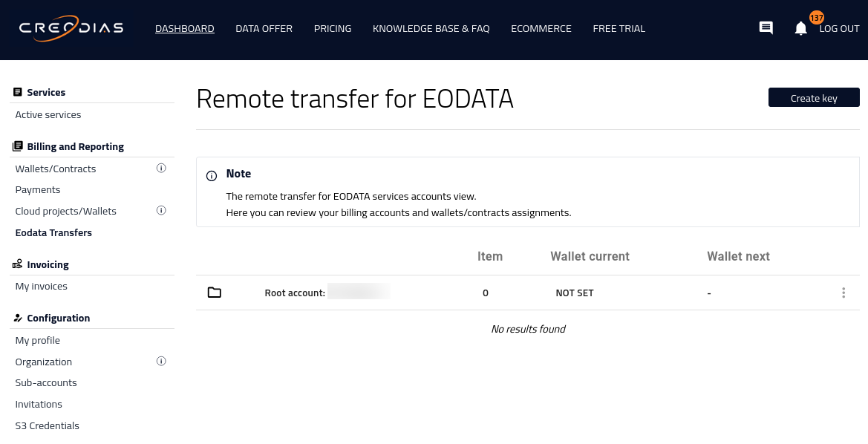Screen dimensions: 868x444
Task: Go to the PRICING page
Action: pos(333,29)
